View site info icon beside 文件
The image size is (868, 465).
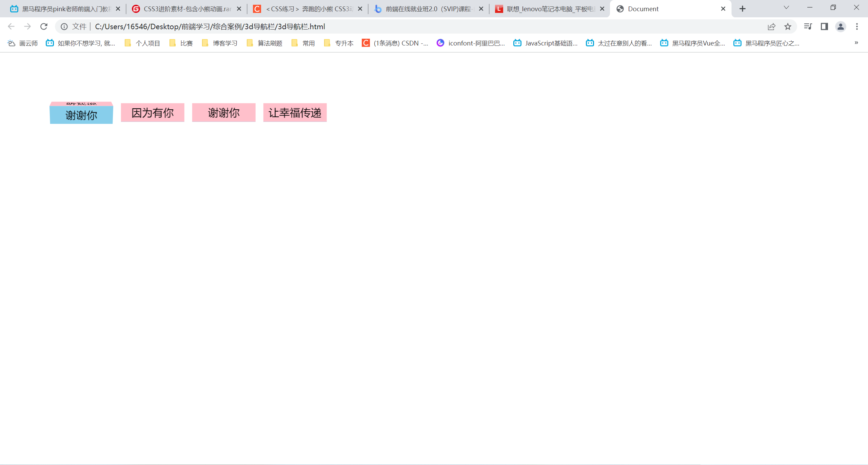(64, 26)
